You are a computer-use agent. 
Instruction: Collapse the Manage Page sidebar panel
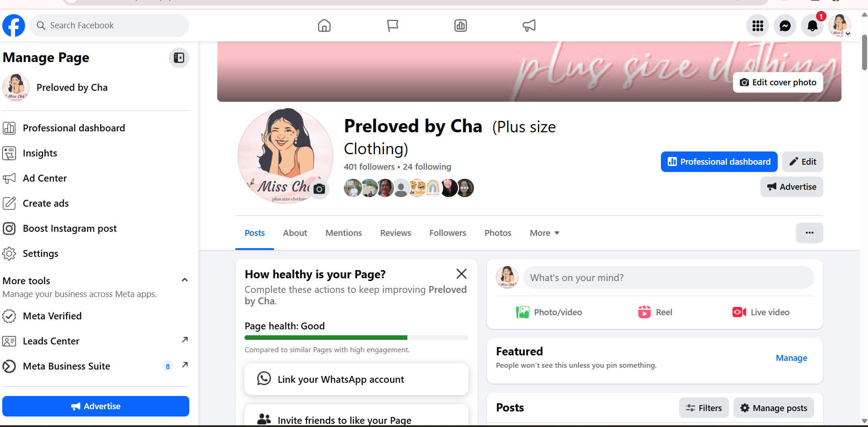click(179, 57)
